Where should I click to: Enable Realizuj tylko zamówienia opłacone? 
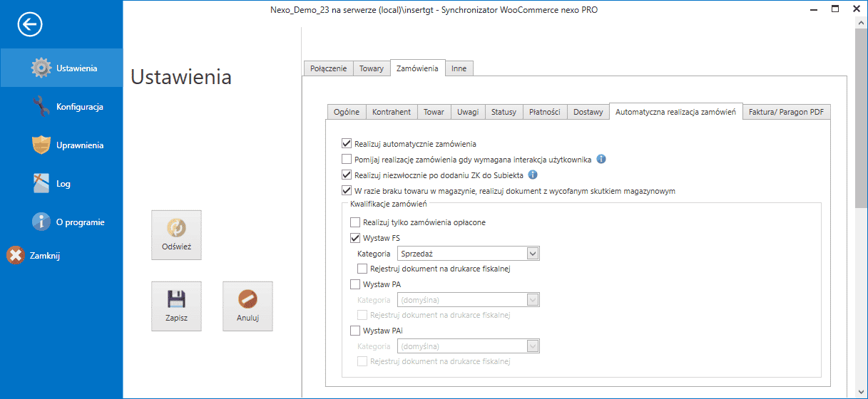click(x=355, y=222)
